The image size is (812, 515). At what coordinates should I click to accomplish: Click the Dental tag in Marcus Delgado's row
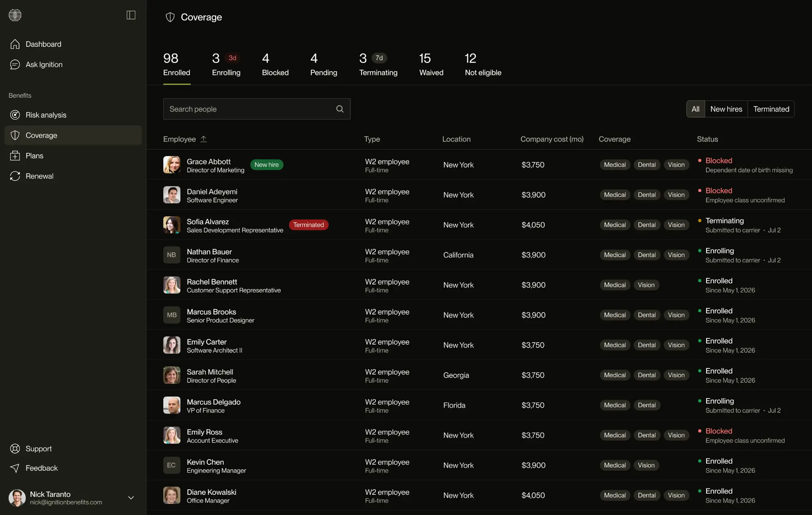tap(647, 405)
